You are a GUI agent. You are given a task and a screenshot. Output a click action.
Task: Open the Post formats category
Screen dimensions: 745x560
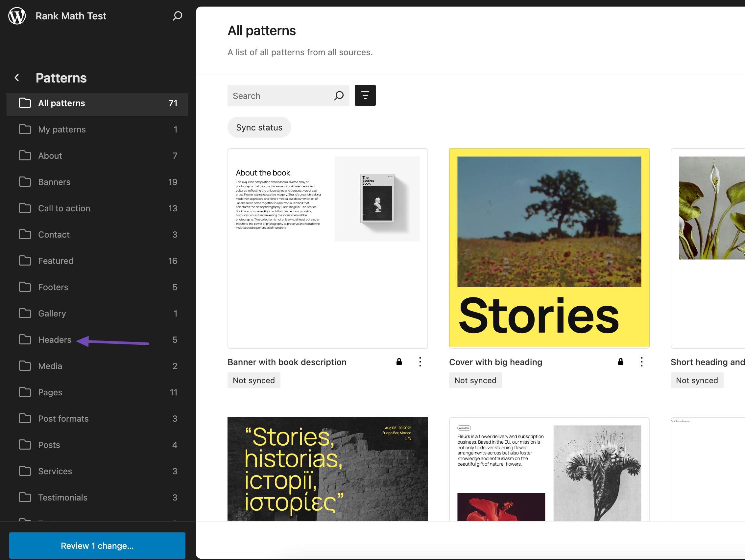pyautogui.click(x=97, y=418)
